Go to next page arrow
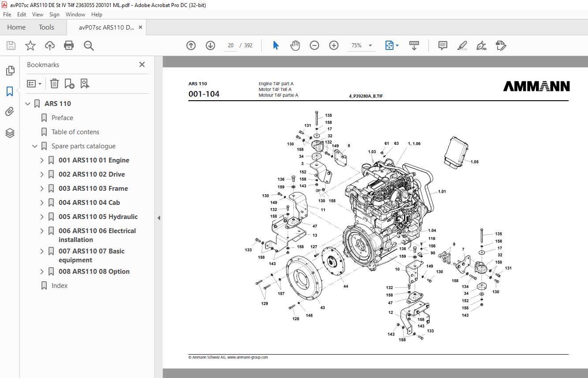Viewport: 588px width, 378px height. 210,45
